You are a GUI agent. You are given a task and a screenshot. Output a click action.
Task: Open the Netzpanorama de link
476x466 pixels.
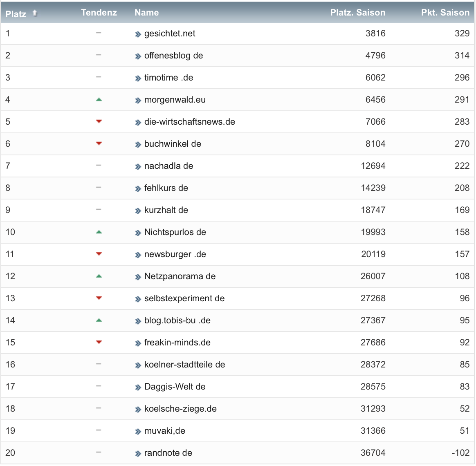[180, 276]
